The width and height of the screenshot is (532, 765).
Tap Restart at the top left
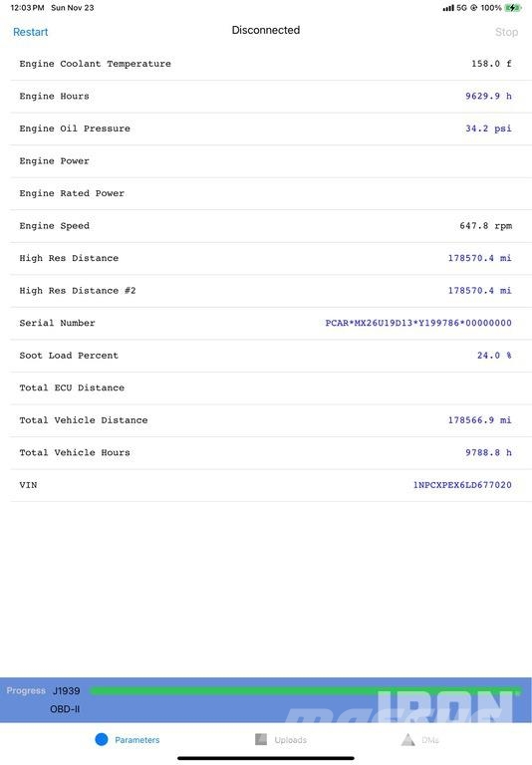pos(30,32)
